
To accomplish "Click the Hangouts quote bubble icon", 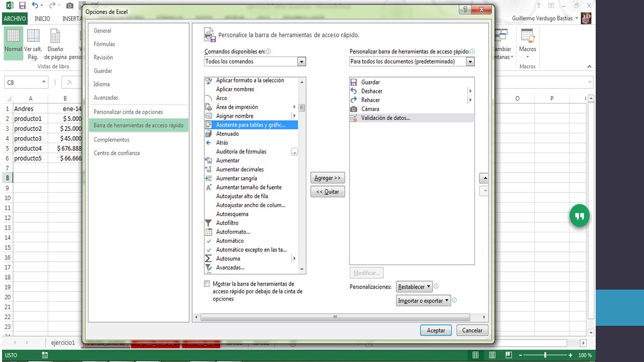I will pyautogui.click(x=580, y=216).
